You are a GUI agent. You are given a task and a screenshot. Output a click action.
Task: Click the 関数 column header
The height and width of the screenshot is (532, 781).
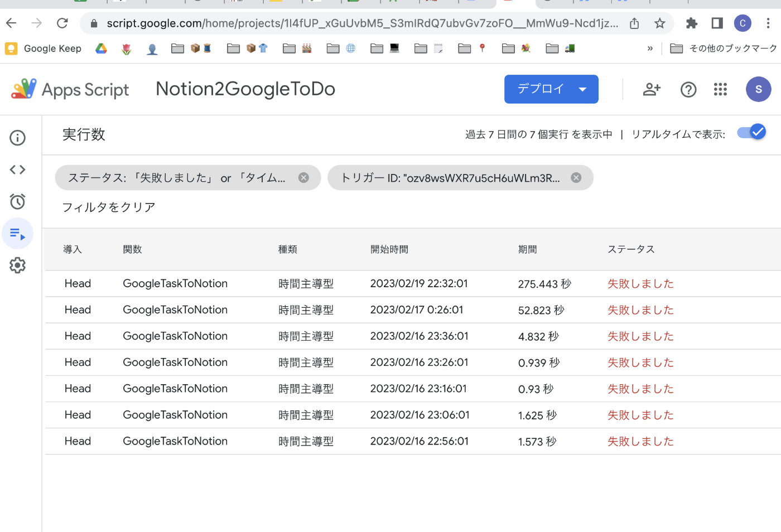(x=133, y=249)
